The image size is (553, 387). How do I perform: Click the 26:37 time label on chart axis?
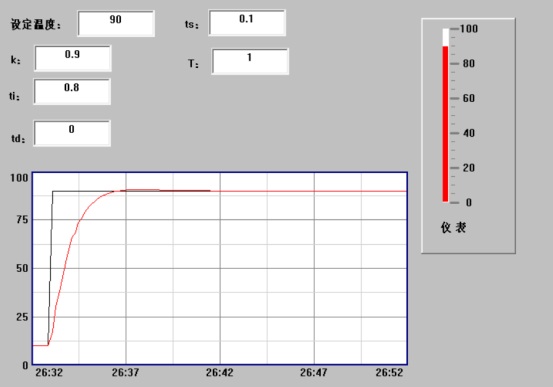coord(126,373)
